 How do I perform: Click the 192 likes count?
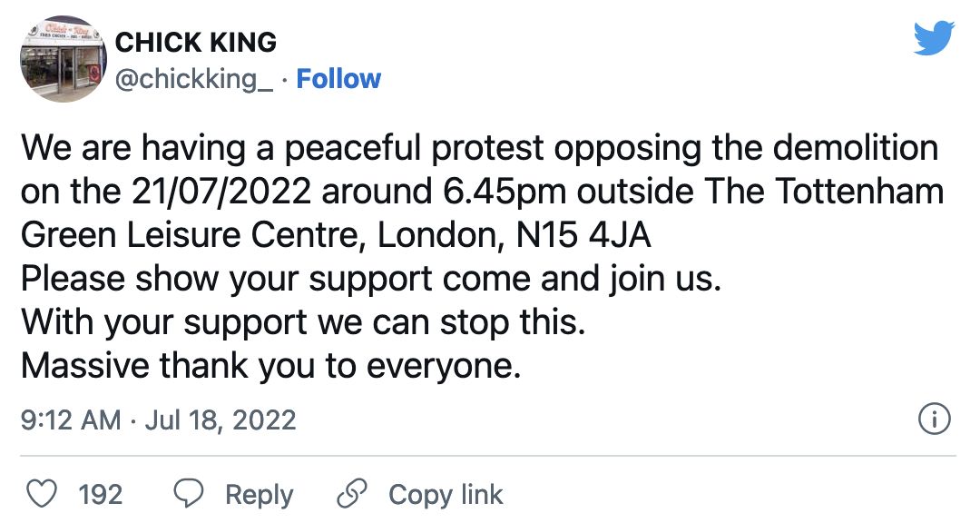(x=101, y=495)
